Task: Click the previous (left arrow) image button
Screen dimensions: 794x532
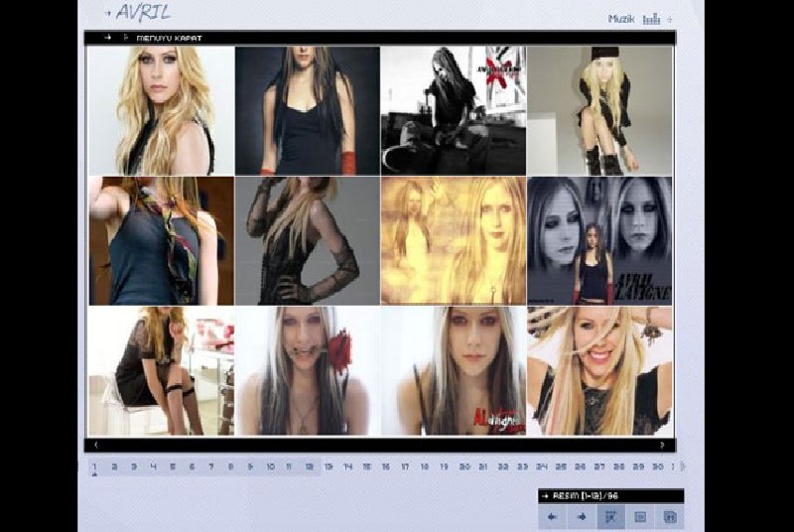Action: [x=553, y=517]
